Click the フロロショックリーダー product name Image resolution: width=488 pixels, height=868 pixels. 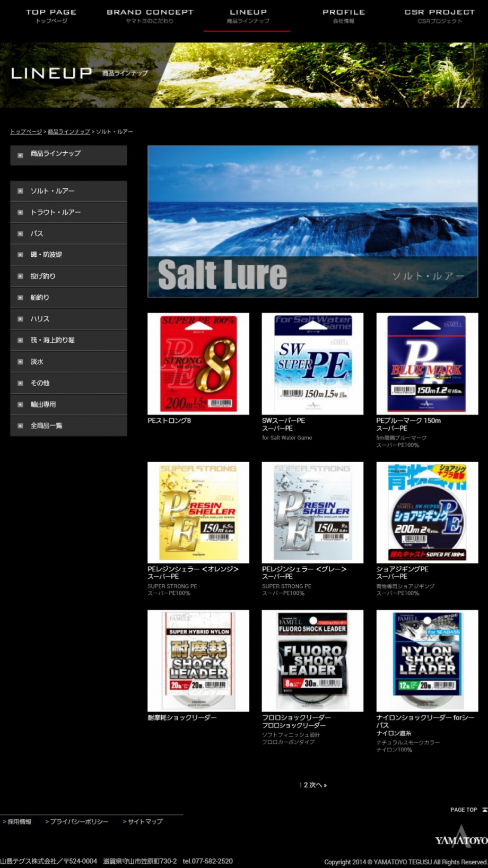(297, 717)
